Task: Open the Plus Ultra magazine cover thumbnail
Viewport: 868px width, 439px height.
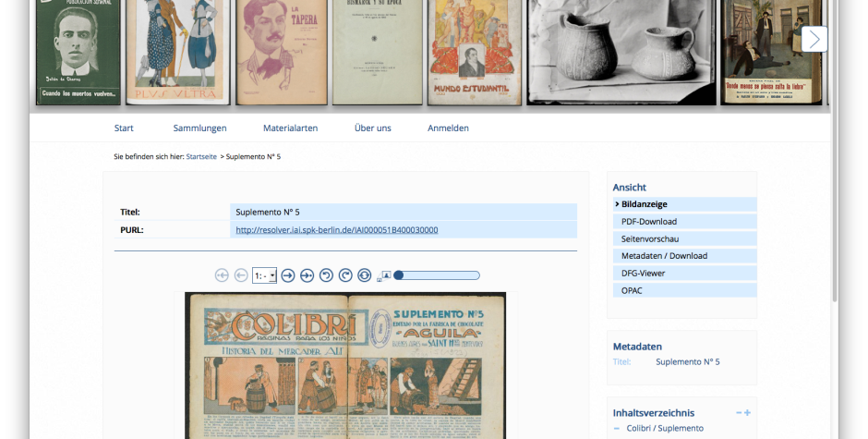Action: coord(177,52)
